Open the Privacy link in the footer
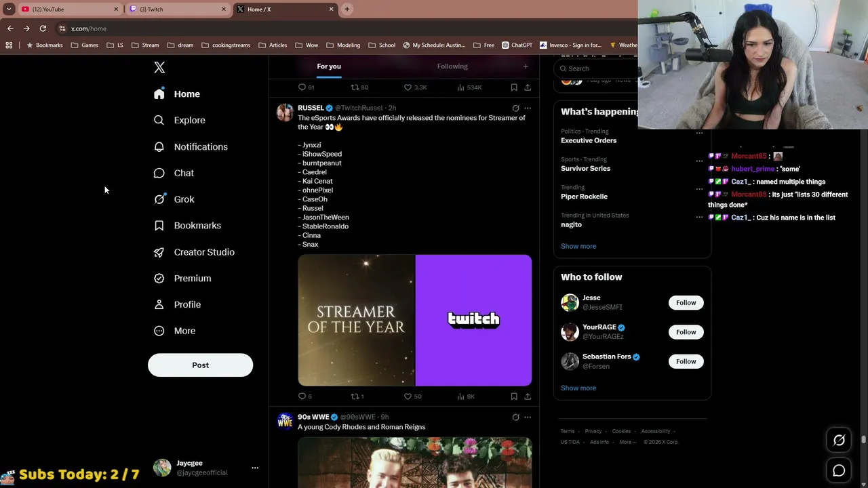 click(x=593, y=431)
